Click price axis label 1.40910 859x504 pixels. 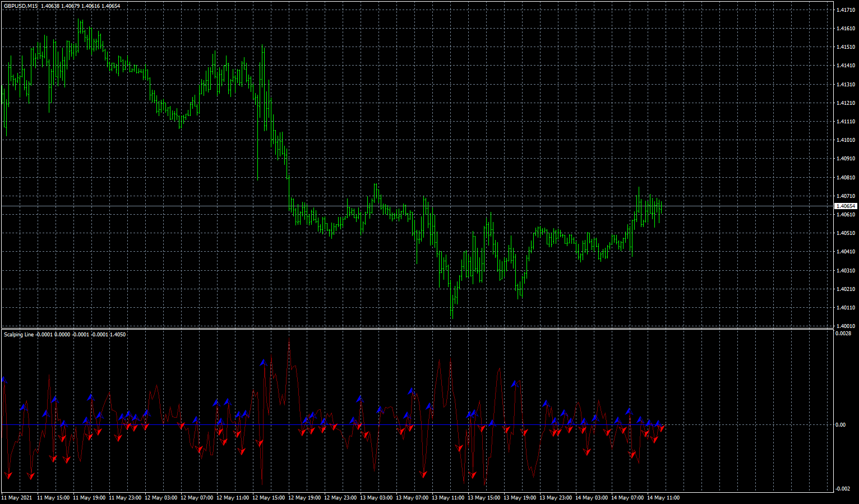846,159
